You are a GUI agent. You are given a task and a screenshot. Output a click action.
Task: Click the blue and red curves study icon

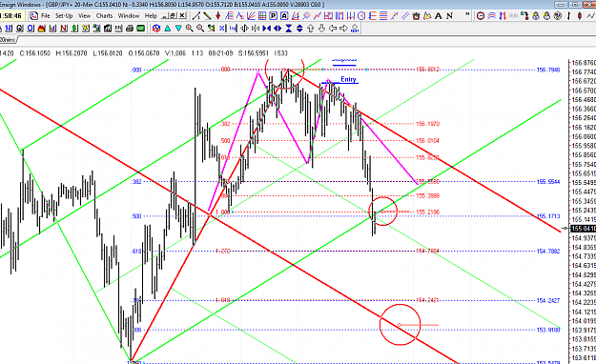(491, 16)
